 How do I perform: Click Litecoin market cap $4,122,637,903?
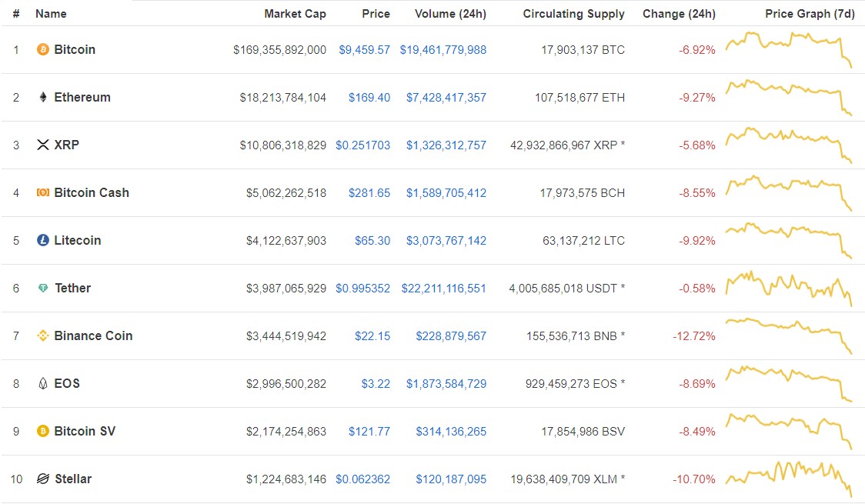286,241
